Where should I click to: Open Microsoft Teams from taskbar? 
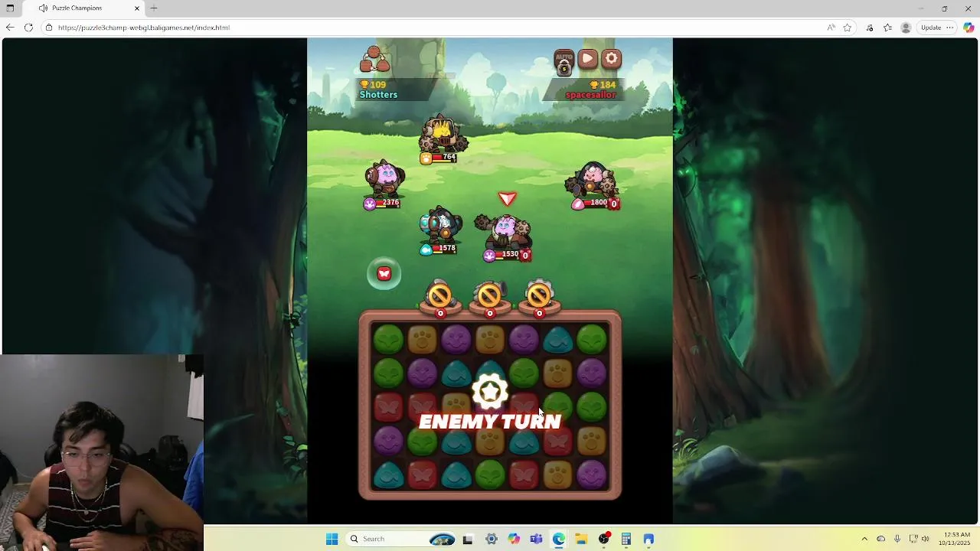tap(536, 539)
